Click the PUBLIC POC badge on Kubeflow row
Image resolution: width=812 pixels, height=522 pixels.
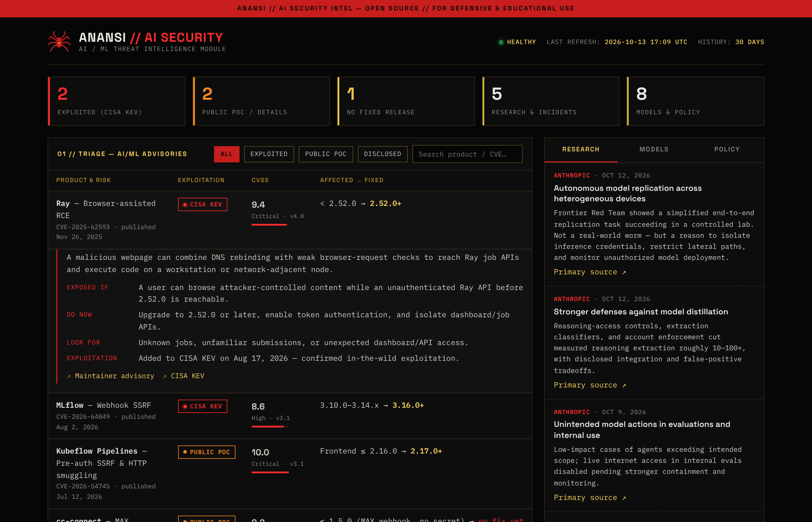pyautogui.click(x=207, y=452)
